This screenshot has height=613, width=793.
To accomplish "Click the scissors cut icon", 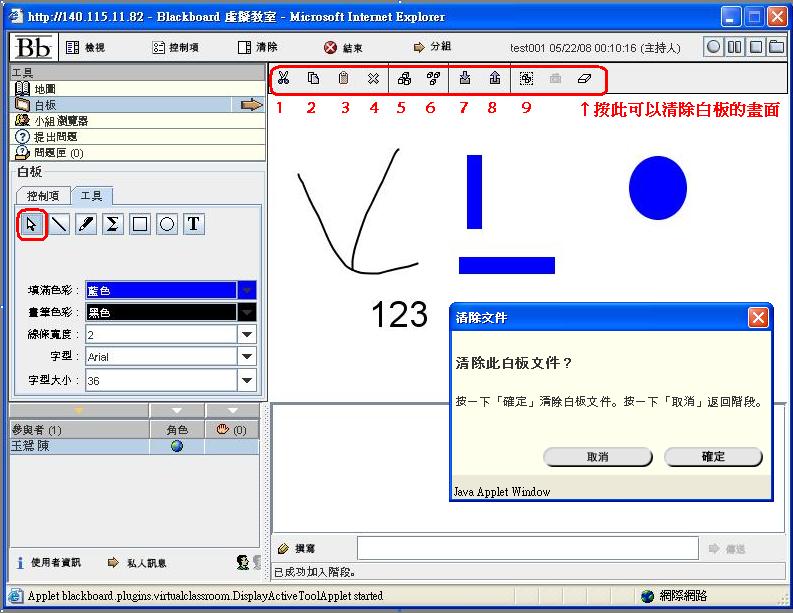I will pos(284,78).
